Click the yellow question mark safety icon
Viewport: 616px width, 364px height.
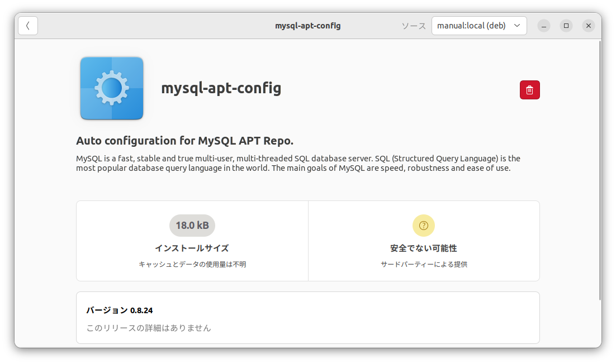[x=424, y=226]
